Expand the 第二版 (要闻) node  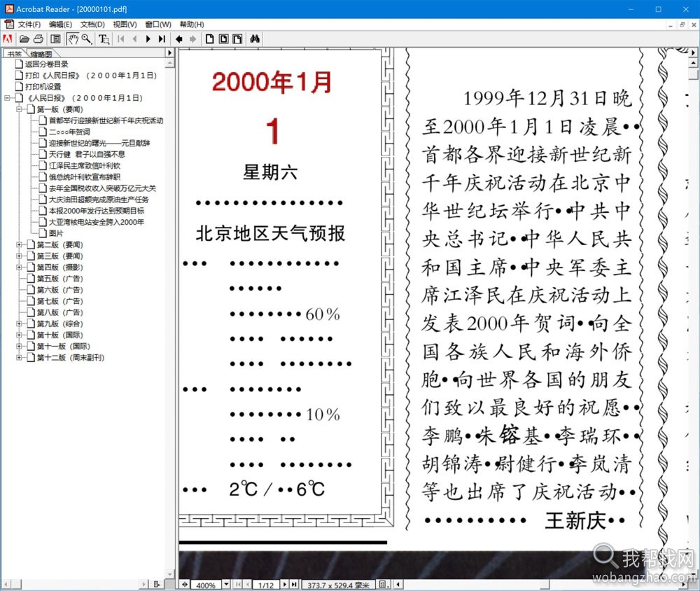click(x=19, y=244)
